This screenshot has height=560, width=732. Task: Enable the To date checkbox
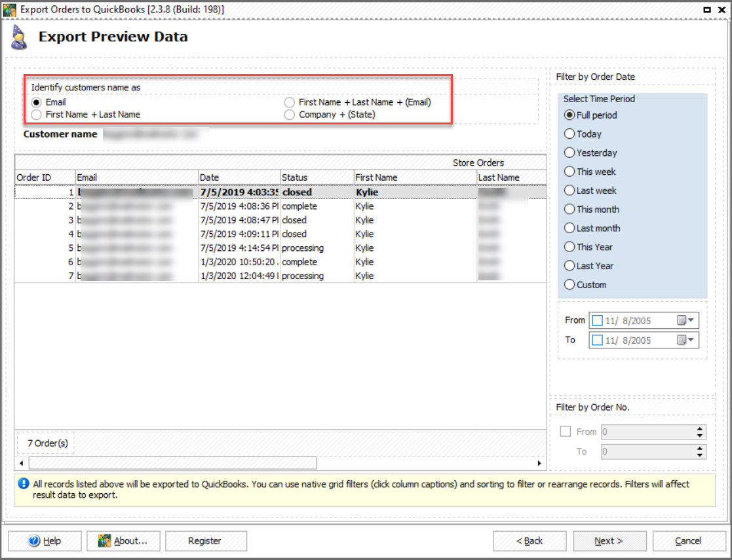pyautogui.click(x=597, y=340)
